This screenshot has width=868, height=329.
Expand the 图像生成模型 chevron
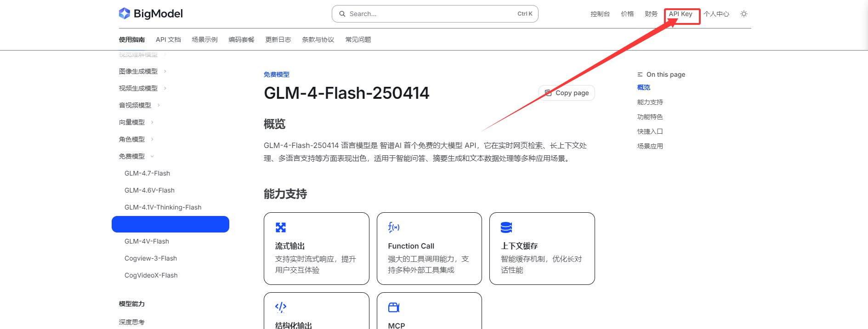[x=165, y=71]
